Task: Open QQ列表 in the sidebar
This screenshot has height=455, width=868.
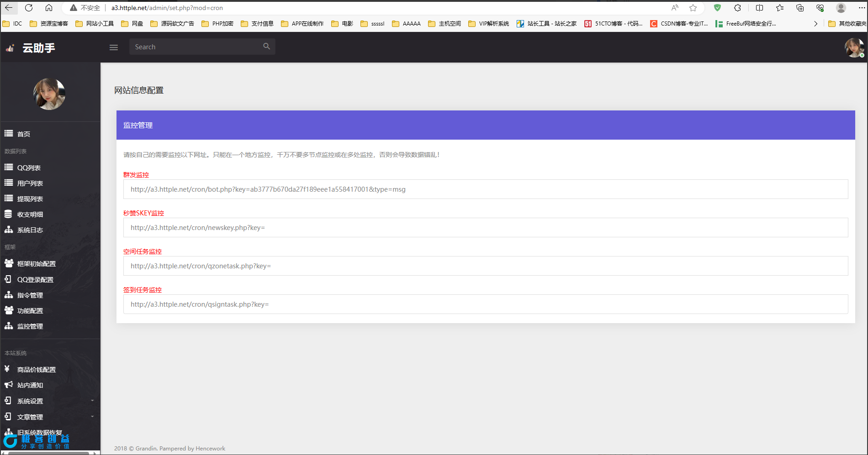Action: coord(29,168)
